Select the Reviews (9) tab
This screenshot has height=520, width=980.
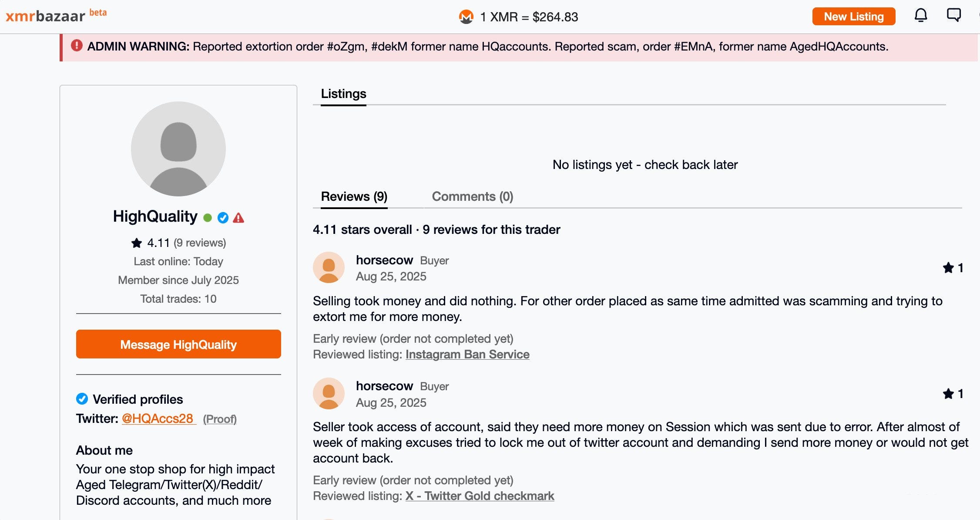click(x=354, y=196)
